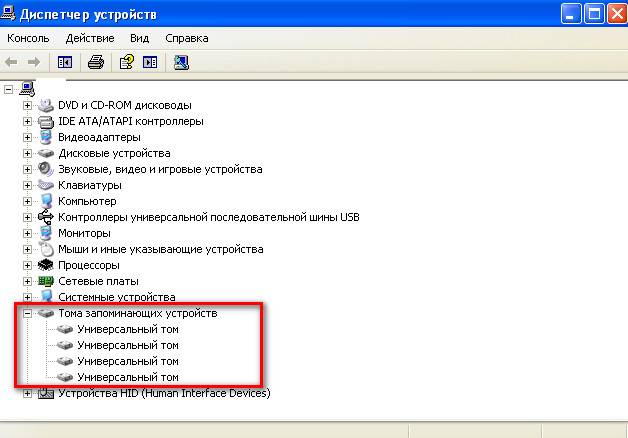The width and height of the screenshot is (628, 438).
Task: Click the DVD and CD-ROM drives icon
Action: tap(46, 105)
